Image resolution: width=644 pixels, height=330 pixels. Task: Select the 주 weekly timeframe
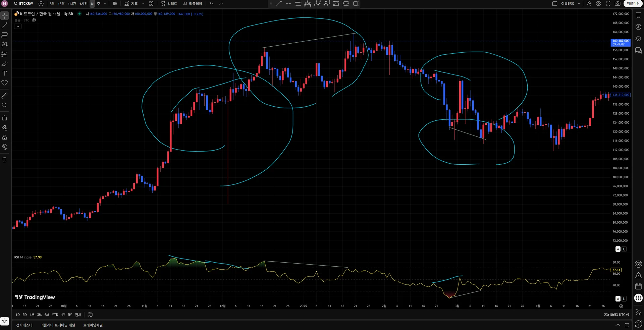(x=99, y=4)
